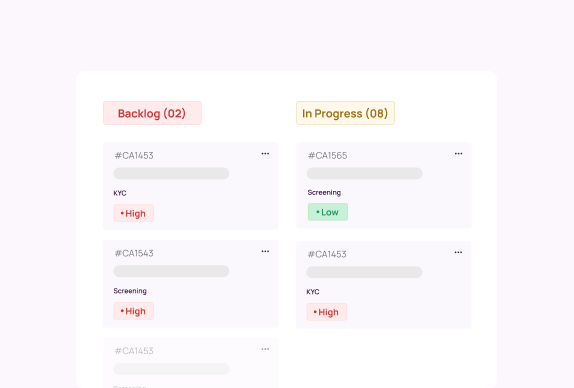Image resolution: width=574 pixels, height=388 pixels.
Task: Click the faded #CA1453 card at bottom
Action: pos(191,363)
